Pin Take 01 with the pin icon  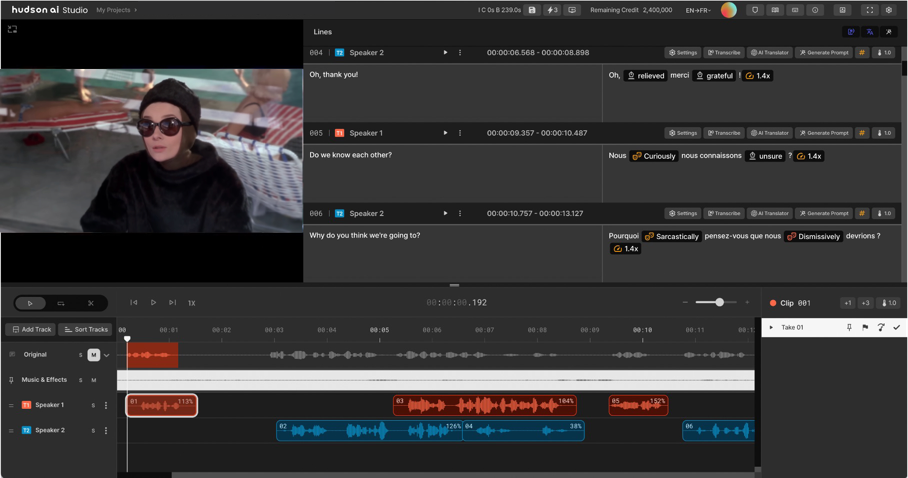[x=849, y=327]
